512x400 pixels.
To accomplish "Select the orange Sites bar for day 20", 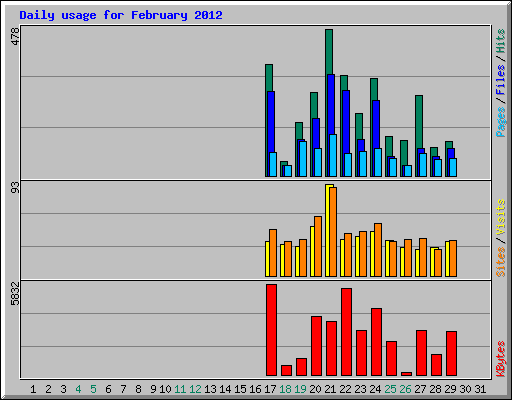I will click(318, 246).
